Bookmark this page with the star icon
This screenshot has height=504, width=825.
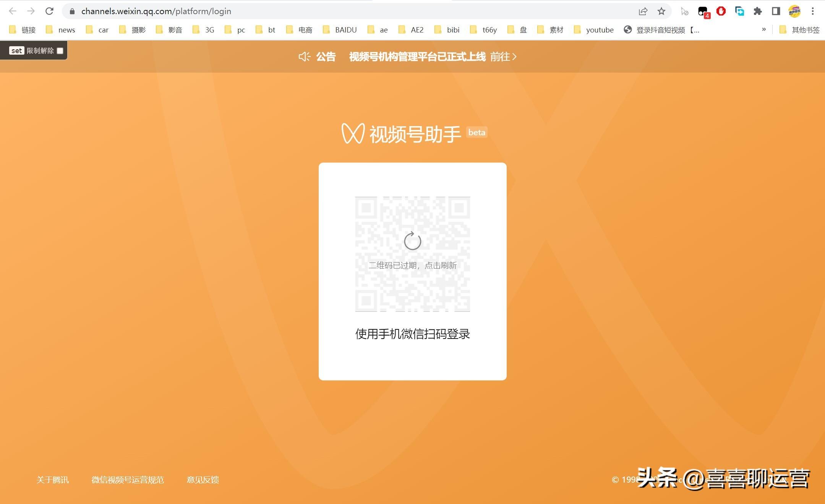[661, 11]
